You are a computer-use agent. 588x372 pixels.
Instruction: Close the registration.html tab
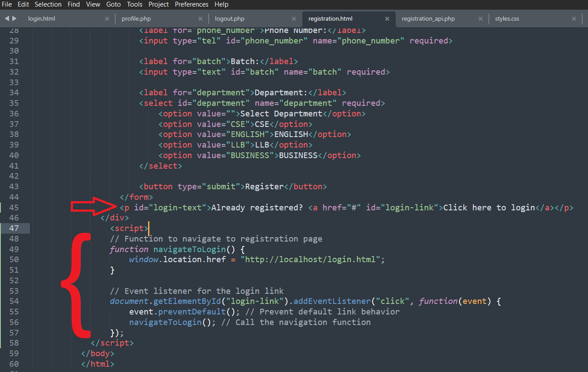pos(387,19)
